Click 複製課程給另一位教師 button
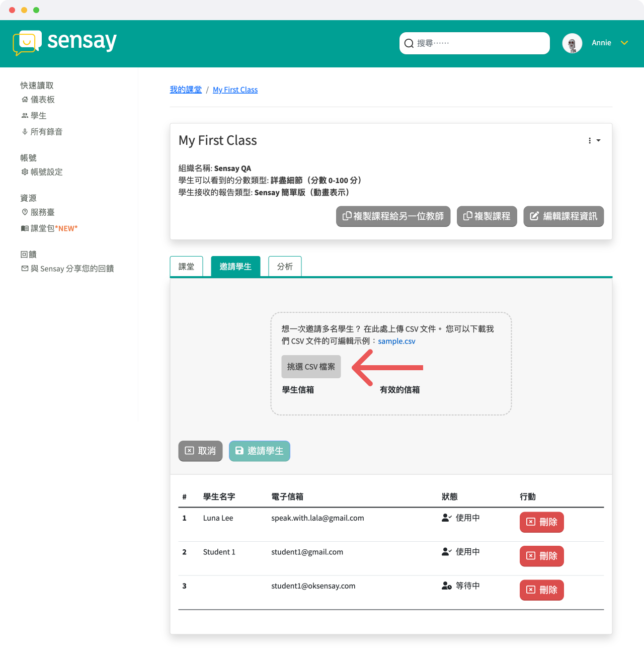This screenshot has height=669, width=644. [x=393, y=216]
